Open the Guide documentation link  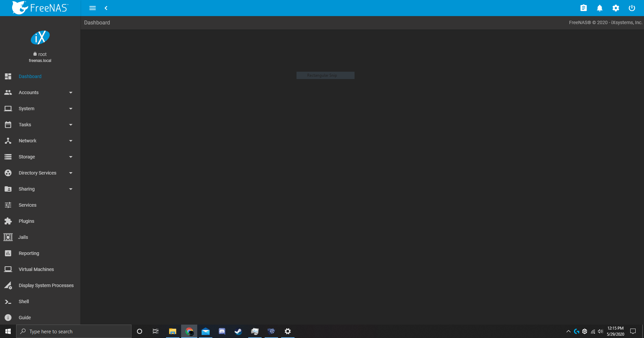click(25, 318)
